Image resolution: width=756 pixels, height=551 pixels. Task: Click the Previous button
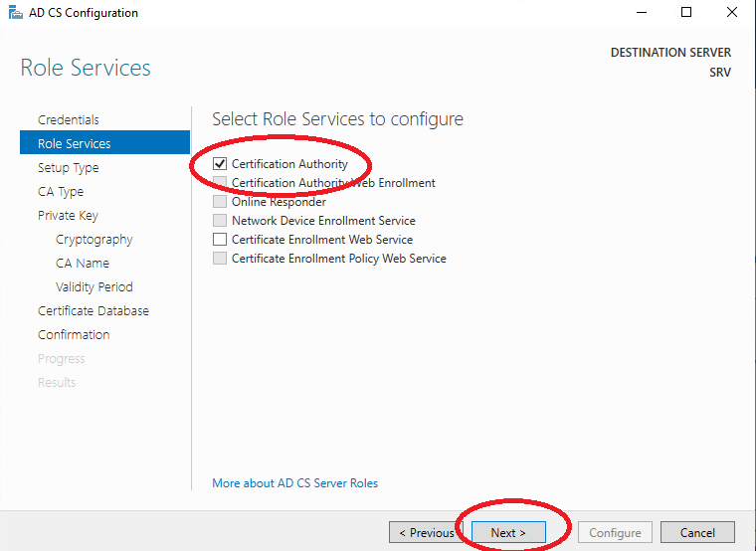[x=426, y=532]
